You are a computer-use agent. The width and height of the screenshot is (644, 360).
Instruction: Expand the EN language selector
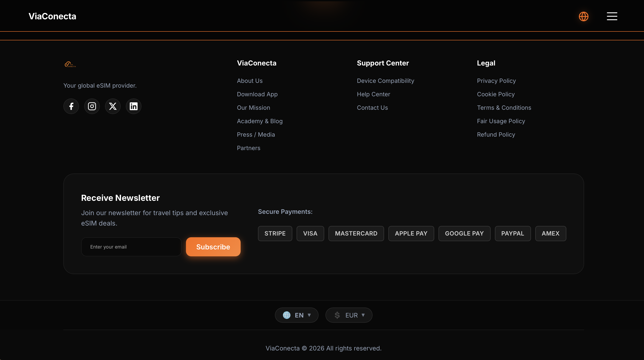[x=296, y=315]
